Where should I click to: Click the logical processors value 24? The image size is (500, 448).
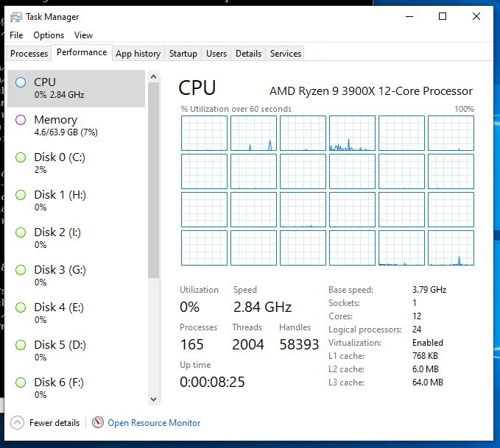[x=417, y=330]
